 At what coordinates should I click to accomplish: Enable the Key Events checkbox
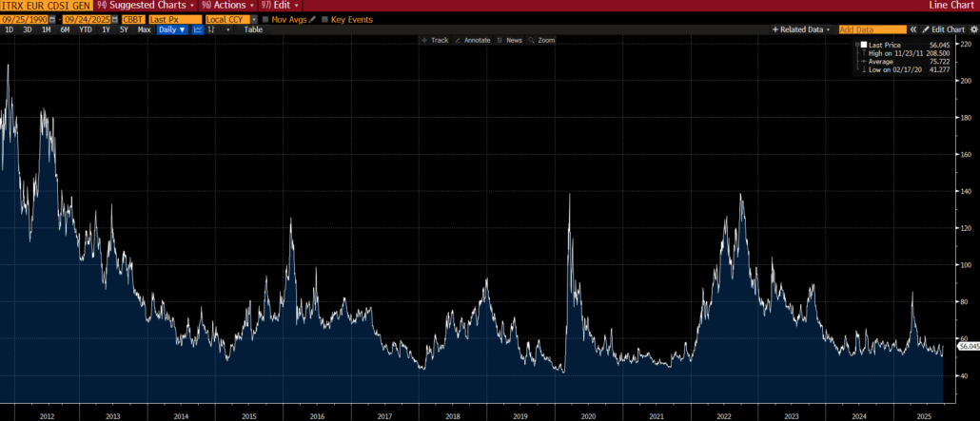[x=323, y=19]
